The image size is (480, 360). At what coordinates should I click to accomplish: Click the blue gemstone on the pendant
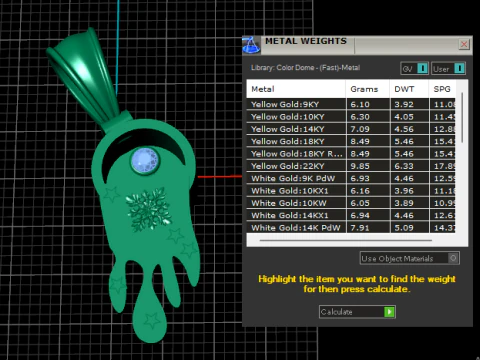pos(144,161)
